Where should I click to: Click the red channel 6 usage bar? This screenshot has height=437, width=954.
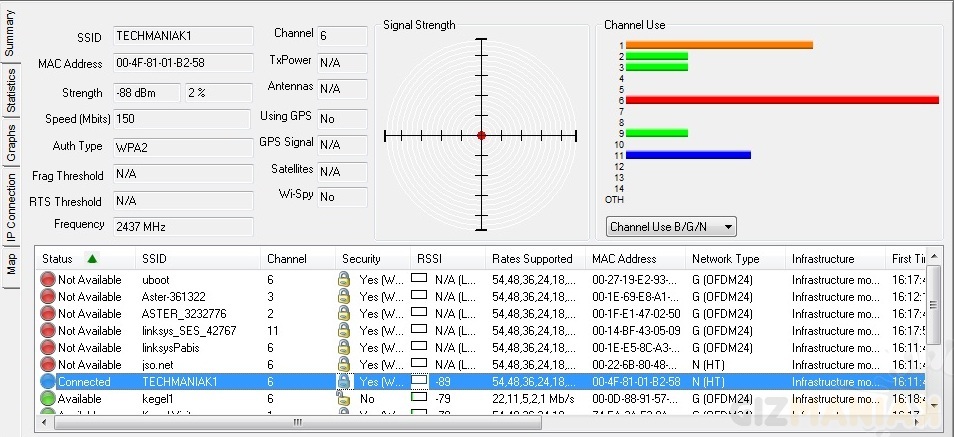[782, 100]
